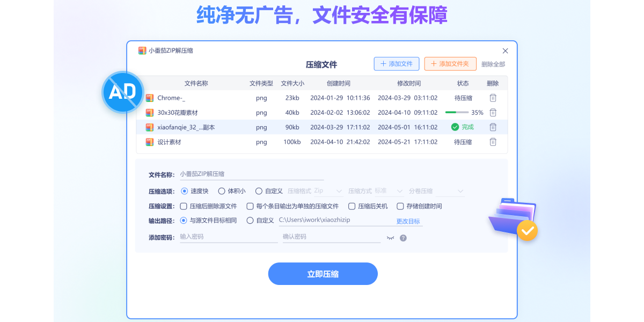Viewport: 644px width, 322px height.
Task: Click creation time 2024-01-29 10:11:36
Action: point(340,98)
